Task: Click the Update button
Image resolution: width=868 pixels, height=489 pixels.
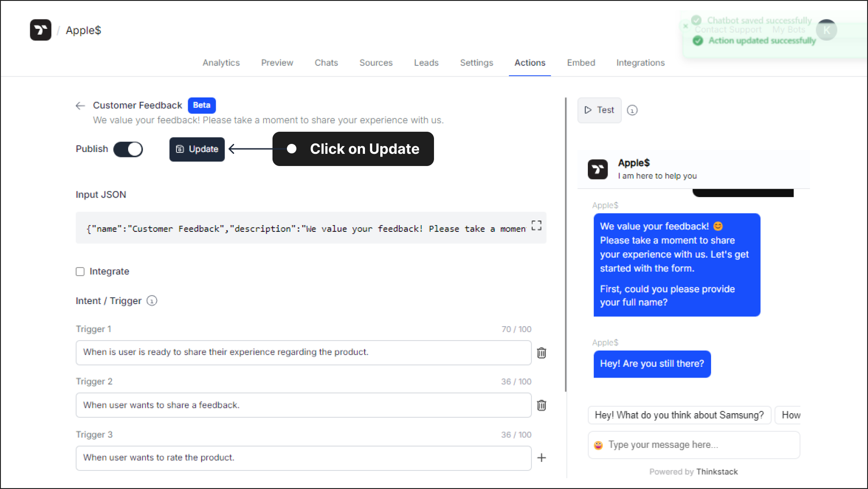Action: pyautogui.click(x=197, y=149)
